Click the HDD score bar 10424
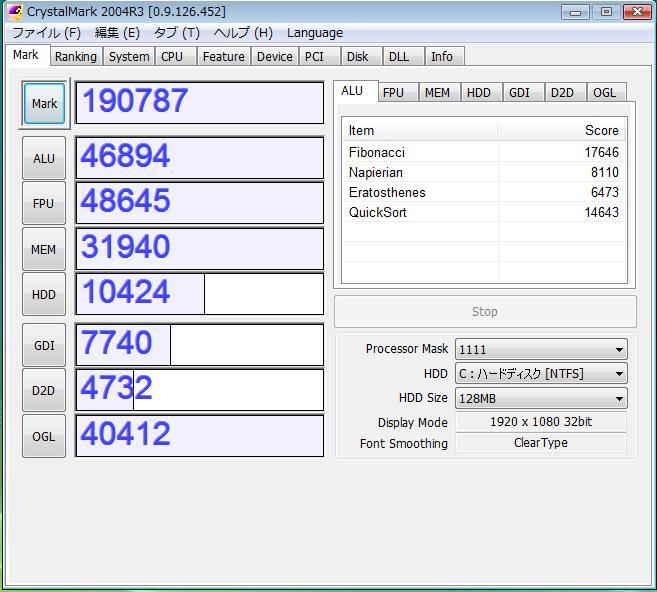Viewport: 657px width, 592px height. [200, 294]
